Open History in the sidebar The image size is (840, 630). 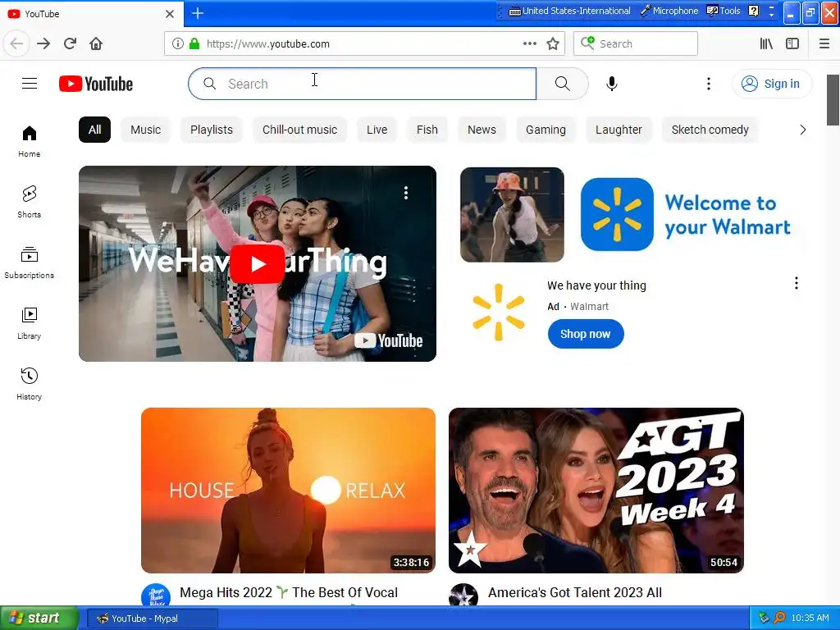coord(30,384)
